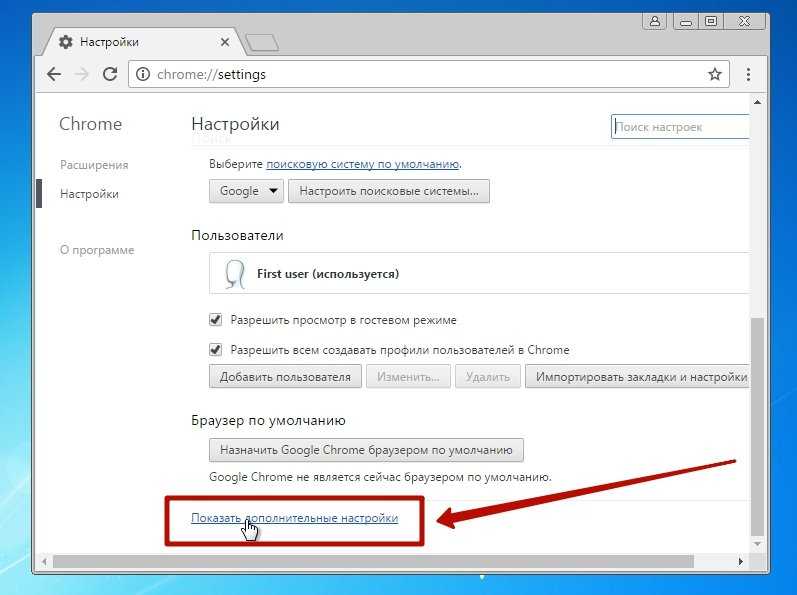Click the horizontal scrollbar left arrow
Screen dimensions: 797x595
pyautogui.click(x=44, y=561)
